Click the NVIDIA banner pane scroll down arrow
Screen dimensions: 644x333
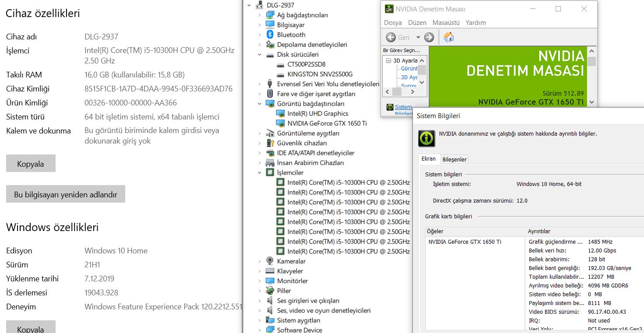click(591, 102)
